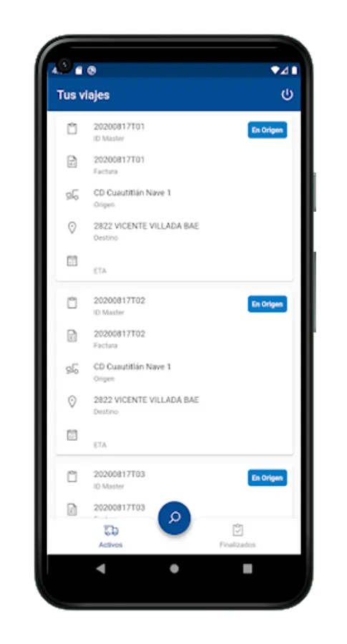Click clipboard icon for trip 20200817T01
Screen dimensions: 347x644
(x=72, y=129)
